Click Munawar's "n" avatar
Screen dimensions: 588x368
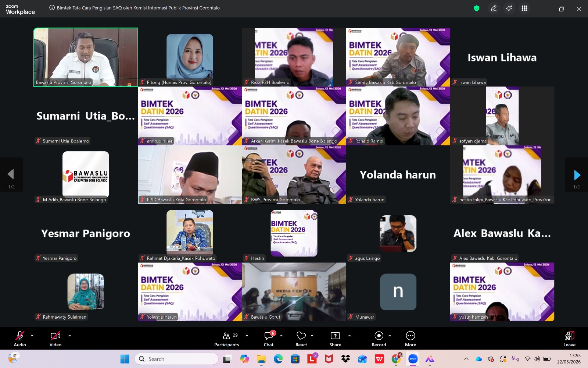coord(398,292)
